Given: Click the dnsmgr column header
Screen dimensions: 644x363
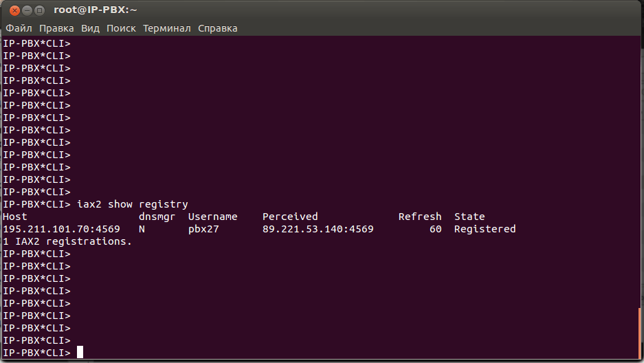Looking at the screenshot, I should (x=157, y=217).
